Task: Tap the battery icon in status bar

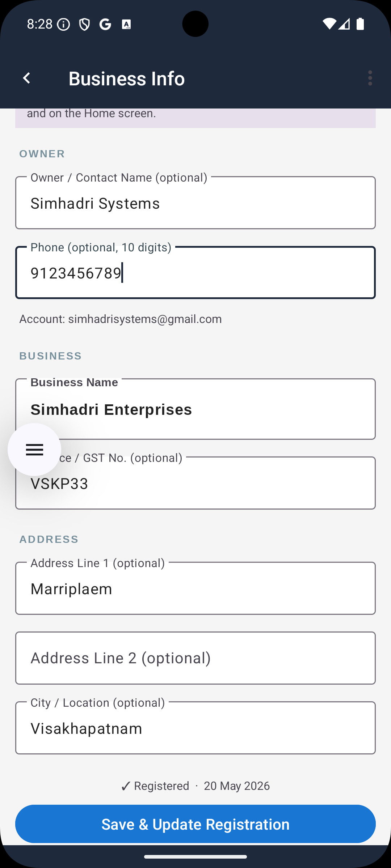Action: [x=360, y=24]
